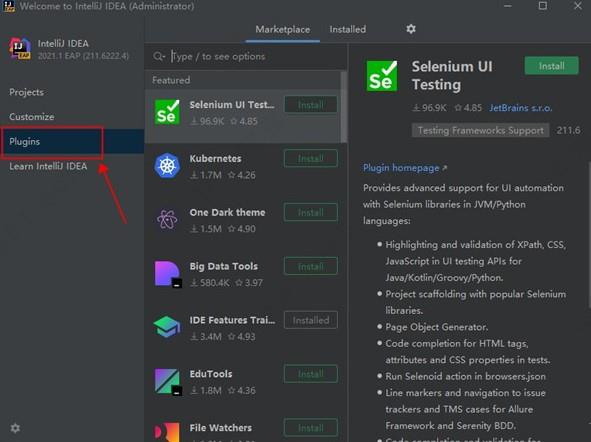The height and width of the screenshot is (442, 591).
Task: Click the File Watchers plugin icon
Action: (167, 432)
